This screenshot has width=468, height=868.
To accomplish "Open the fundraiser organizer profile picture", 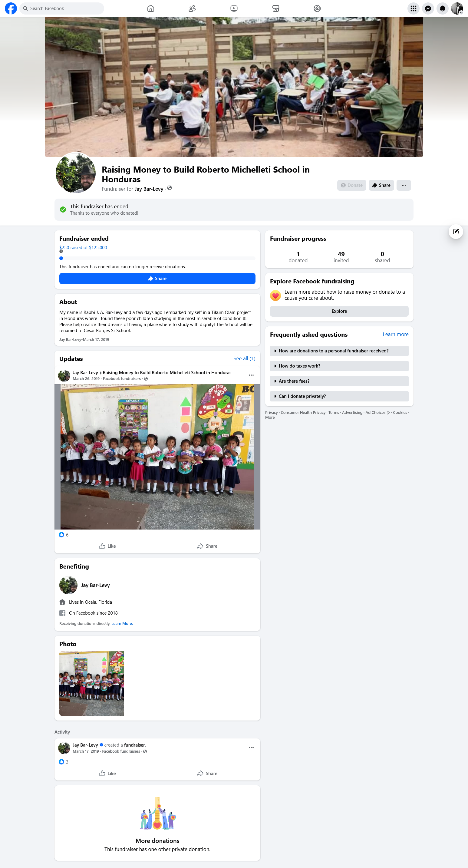I will [75, 173].
